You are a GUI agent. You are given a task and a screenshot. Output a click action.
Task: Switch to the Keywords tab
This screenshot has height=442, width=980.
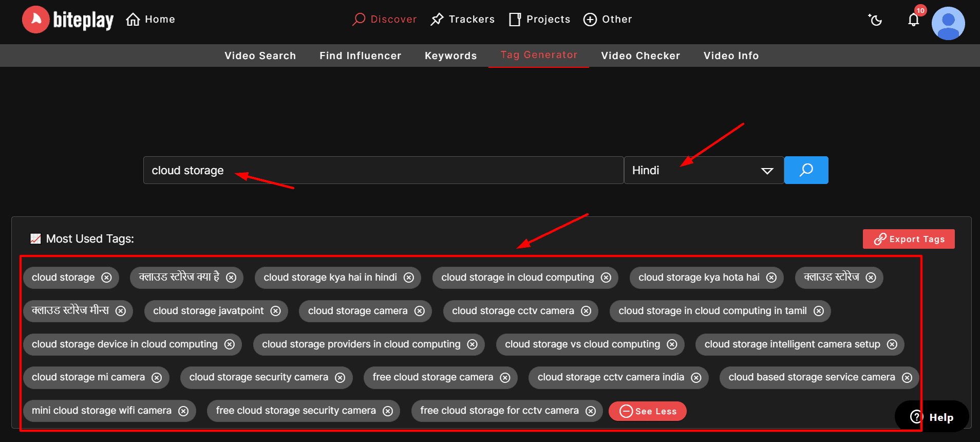(x=450, y=56)
